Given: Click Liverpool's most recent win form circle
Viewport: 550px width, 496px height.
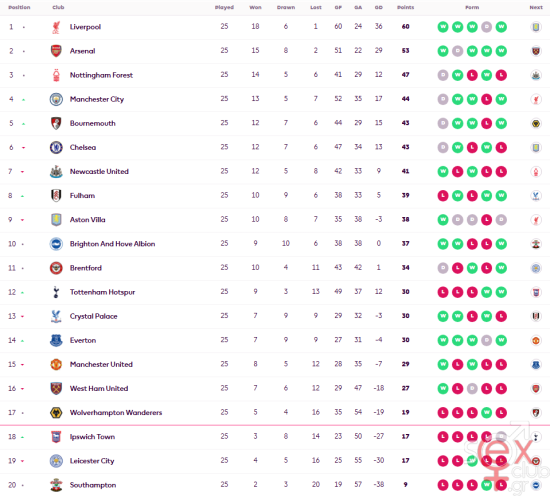Looking at the screenshot, I should (501, 27).
